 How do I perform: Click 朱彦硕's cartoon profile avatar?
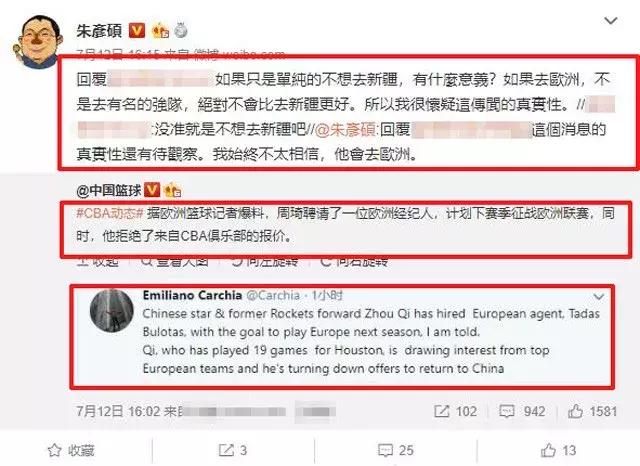pos(38,42)
